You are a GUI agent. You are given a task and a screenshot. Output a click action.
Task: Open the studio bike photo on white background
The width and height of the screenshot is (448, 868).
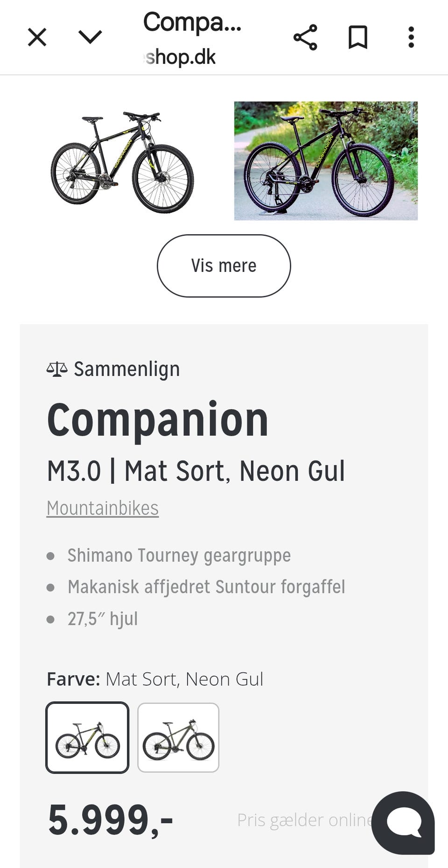(x=122, y=161)
